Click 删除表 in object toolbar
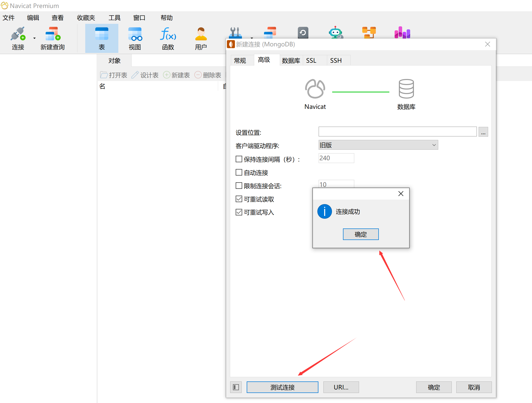Screen dimensions: 532x403 click(x=208, y=75)
